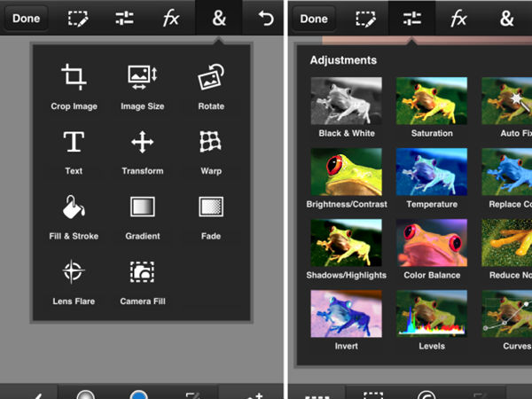Select the Invert adjustment thumbnail
Viewport: 532px width, 399px height.
347,314
